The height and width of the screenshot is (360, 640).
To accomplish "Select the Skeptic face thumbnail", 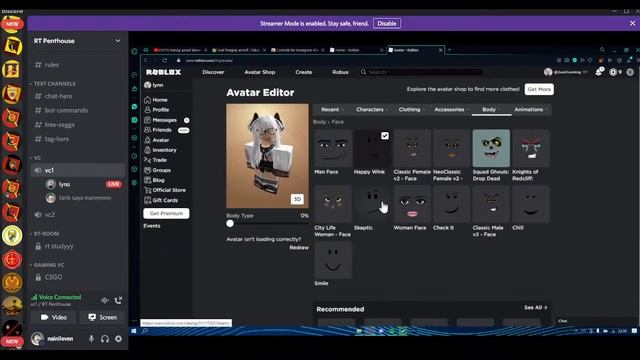I will tap(373, 204).
